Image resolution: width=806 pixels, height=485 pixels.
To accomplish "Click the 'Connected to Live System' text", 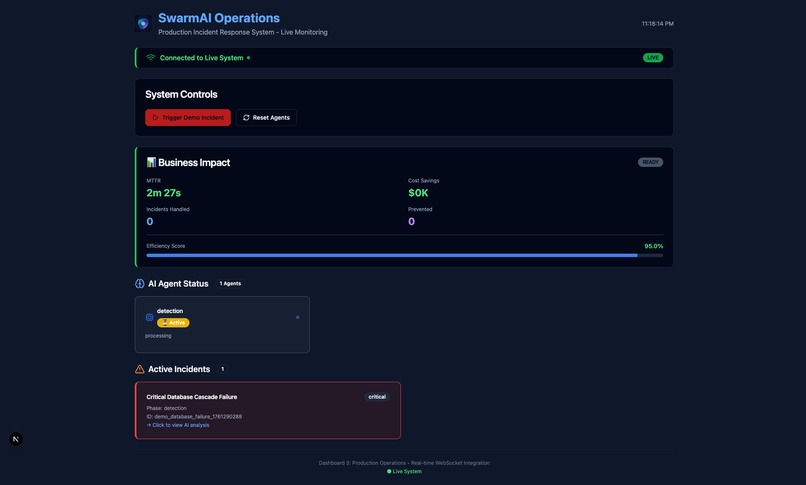I will coord(202,58).
